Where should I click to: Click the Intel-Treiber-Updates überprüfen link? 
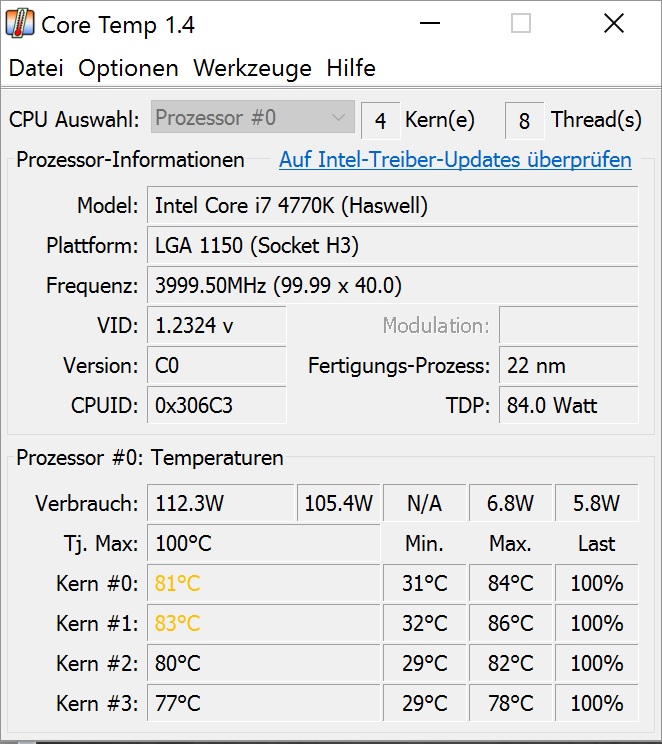point(455,160)
